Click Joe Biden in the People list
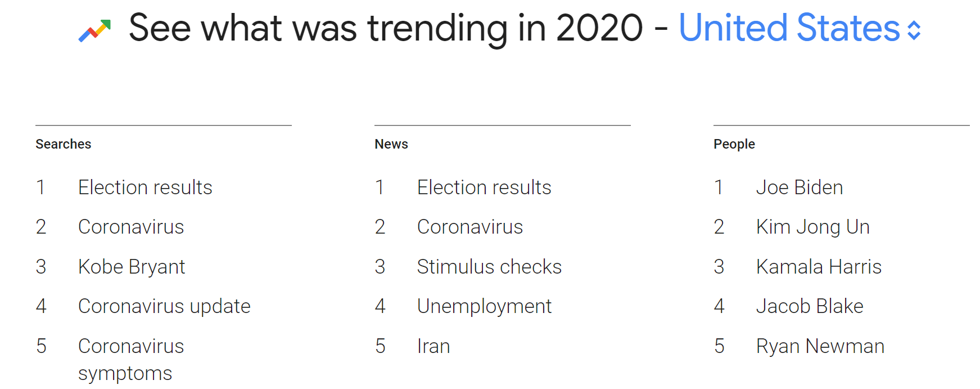 pos(798,187)
